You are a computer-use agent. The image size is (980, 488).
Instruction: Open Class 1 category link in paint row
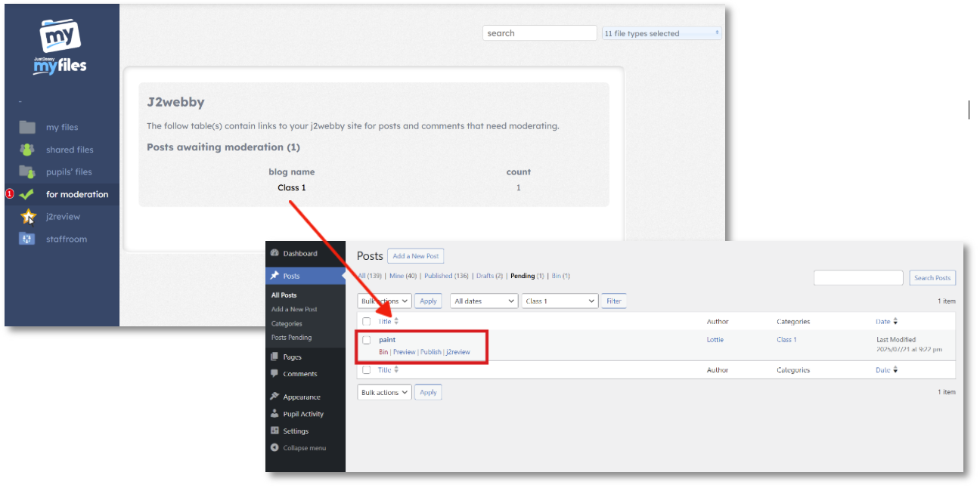786,340
